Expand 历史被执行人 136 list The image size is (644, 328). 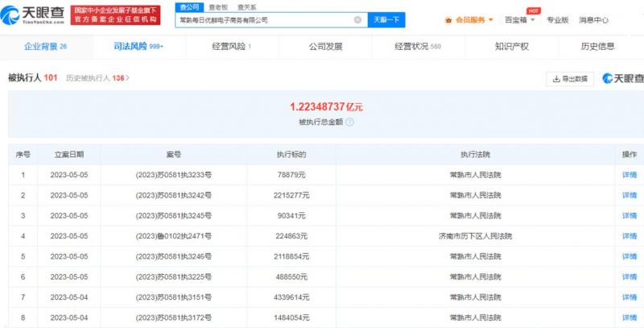tap(97, 78)
